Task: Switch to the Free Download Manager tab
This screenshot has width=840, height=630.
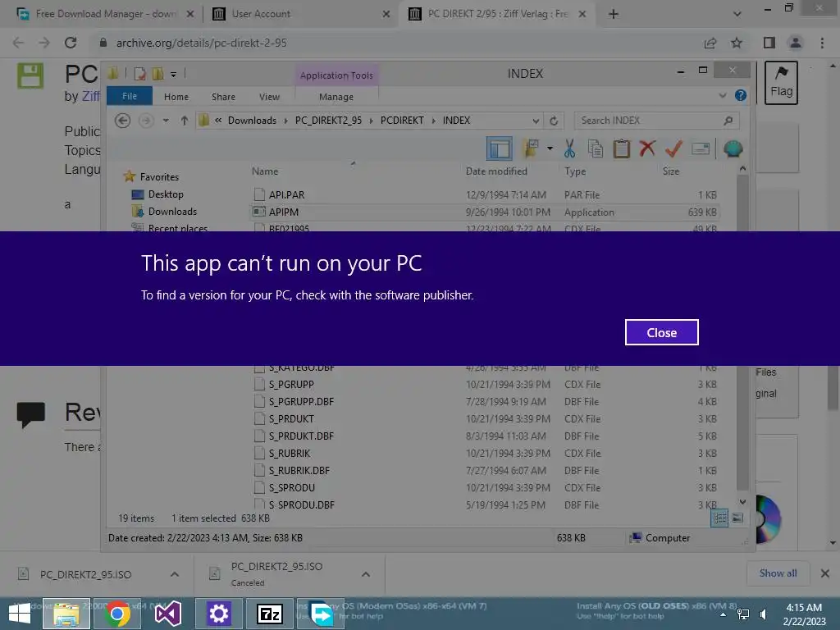Action: (x=106, y=14)
